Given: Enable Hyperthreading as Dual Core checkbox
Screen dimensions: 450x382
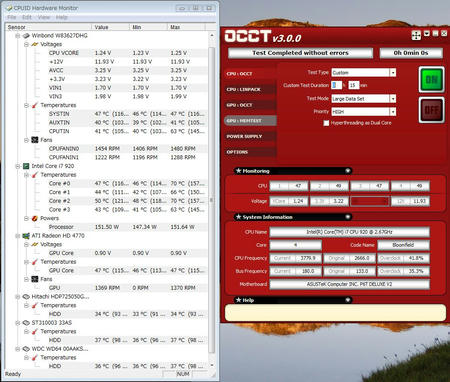Looking at the screenshot, I should tap(326, 123).
